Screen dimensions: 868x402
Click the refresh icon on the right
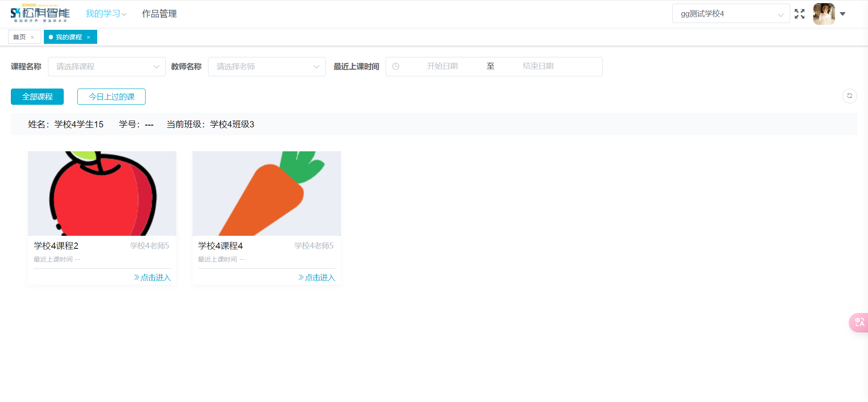coord(849,96)
